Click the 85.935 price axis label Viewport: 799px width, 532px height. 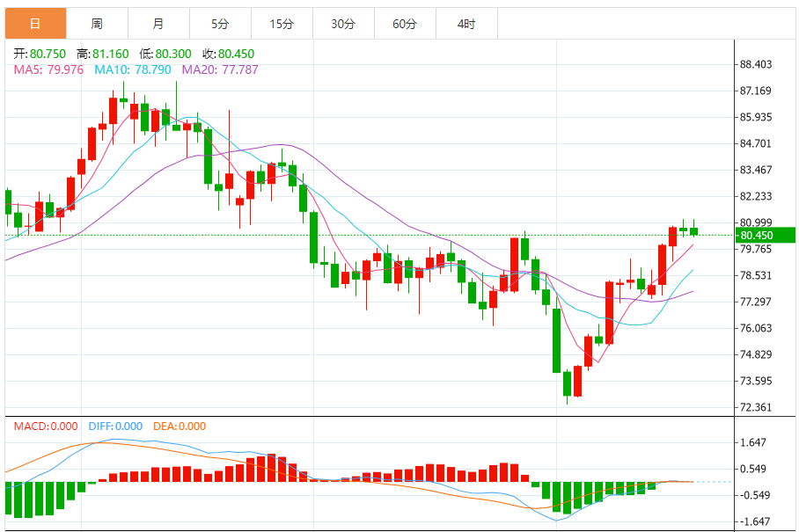(x=756, y=117)
